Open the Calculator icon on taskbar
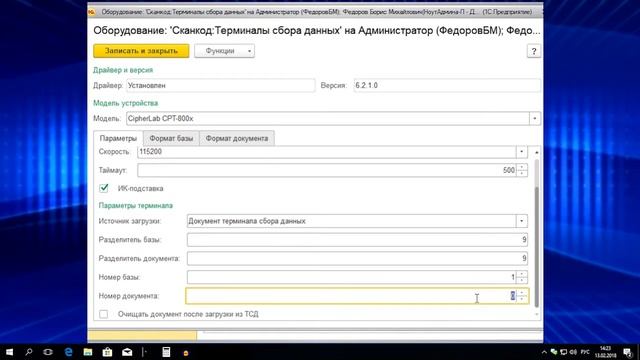 tap(166, 352)
